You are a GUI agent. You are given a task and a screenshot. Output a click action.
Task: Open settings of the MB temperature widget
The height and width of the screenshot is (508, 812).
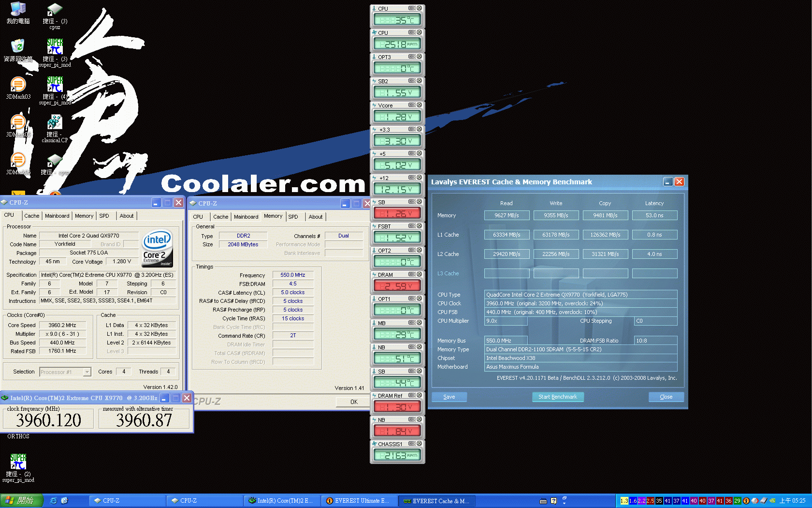[412, 323]
